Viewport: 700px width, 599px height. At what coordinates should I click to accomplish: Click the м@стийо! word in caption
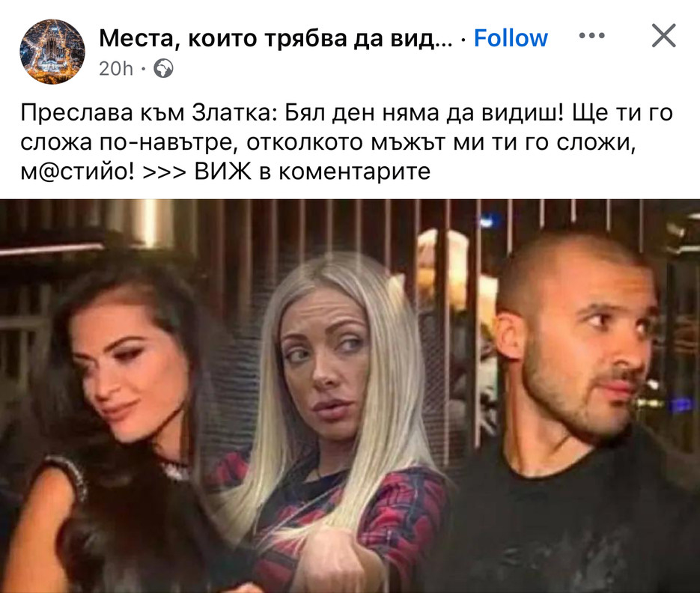click(x=77, y=171)
